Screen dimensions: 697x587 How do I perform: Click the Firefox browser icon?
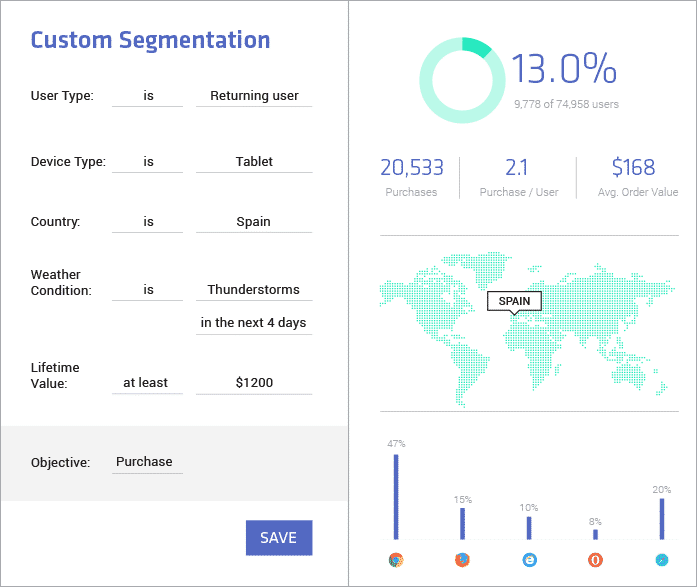pyautogui.click(x=462, y=560)
